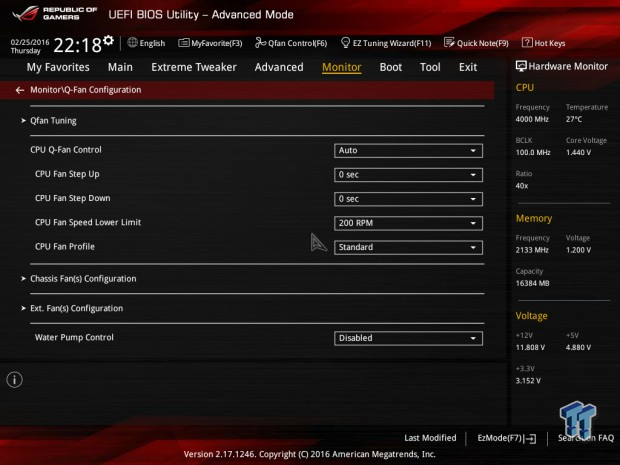Image resolution: width=620 pixels, height=465 pixels.
Task: Click the CPU Q-Fan Control label
Action: coord(66,150)
